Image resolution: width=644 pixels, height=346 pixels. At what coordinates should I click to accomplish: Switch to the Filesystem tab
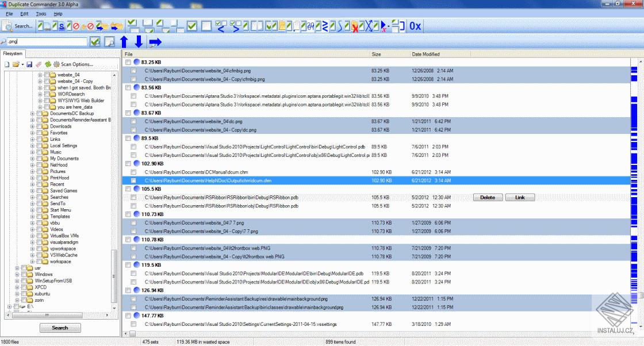pyautogui.click(x=13, y=53)
